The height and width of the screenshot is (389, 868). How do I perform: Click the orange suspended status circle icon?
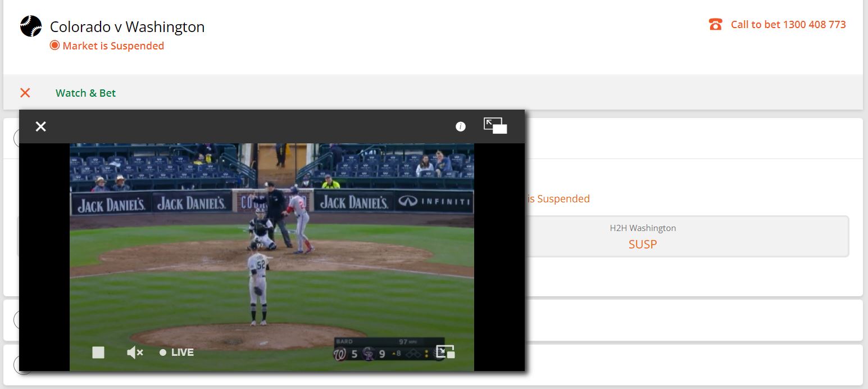pyautogui.click(x=54, y=46)
